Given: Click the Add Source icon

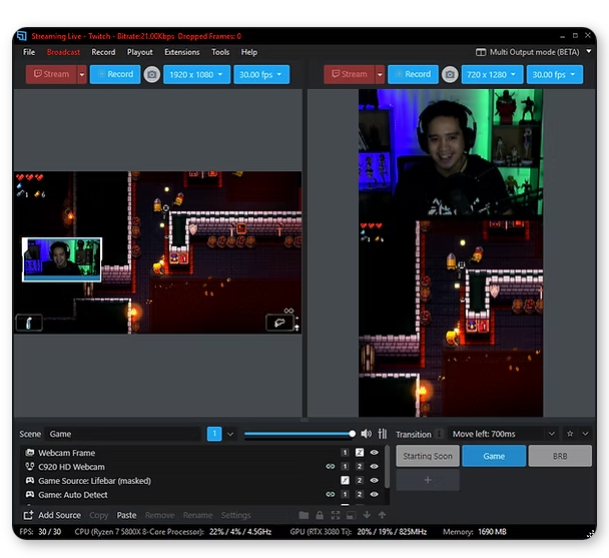Looking at the screenshot, I should click(29, 515).
